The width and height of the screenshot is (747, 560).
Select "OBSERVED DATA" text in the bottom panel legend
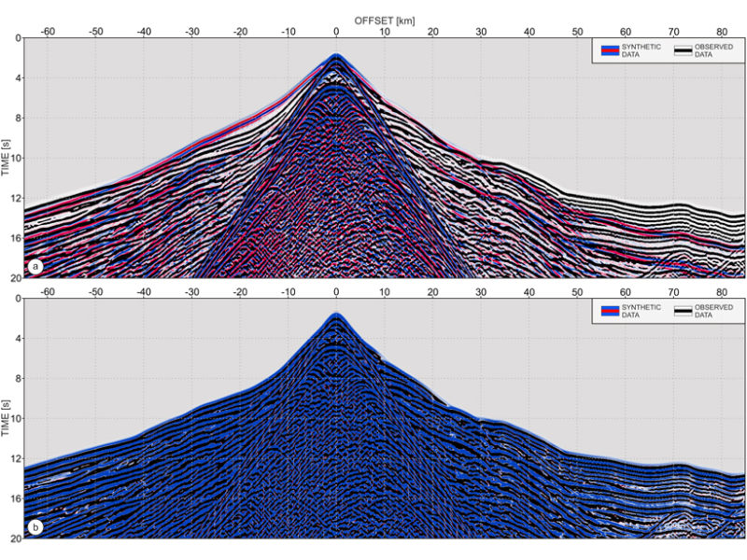[x=715, y=311]
